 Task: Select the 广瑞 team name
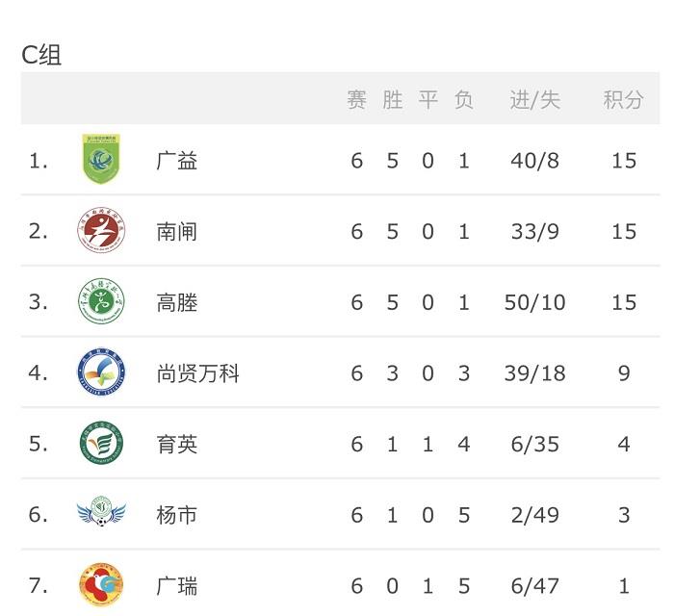tap(176, 586)
